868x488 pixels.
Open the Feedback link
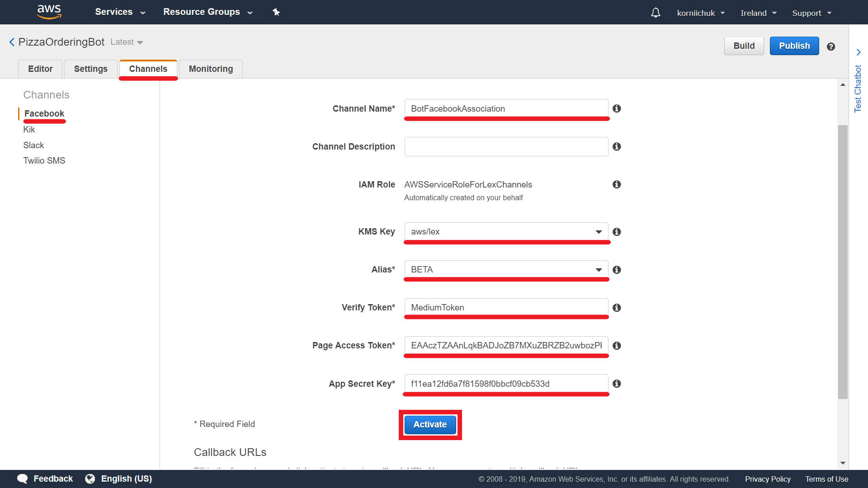pyautogui.click(x=53, y=479)
